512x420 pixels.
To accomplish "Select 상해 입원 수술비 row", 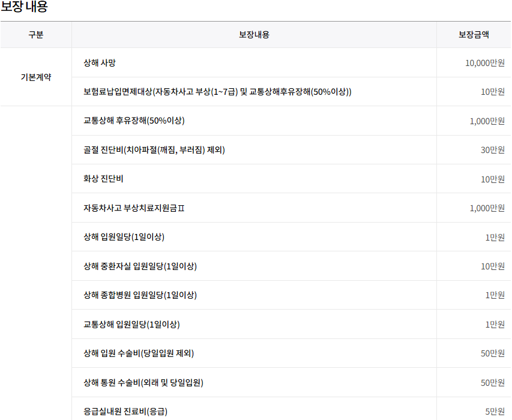I will coord(139,353).
